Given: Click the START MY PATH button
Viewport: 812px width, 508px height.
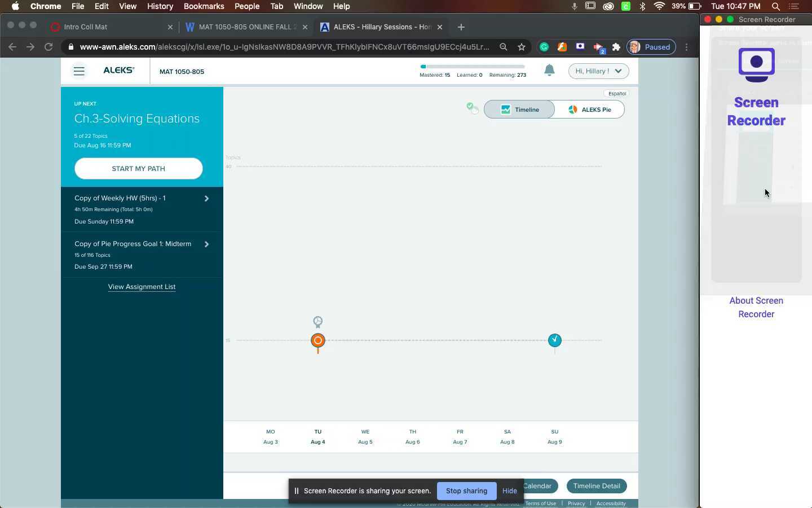Looking at the screenshot, I should tap(138, 168).
